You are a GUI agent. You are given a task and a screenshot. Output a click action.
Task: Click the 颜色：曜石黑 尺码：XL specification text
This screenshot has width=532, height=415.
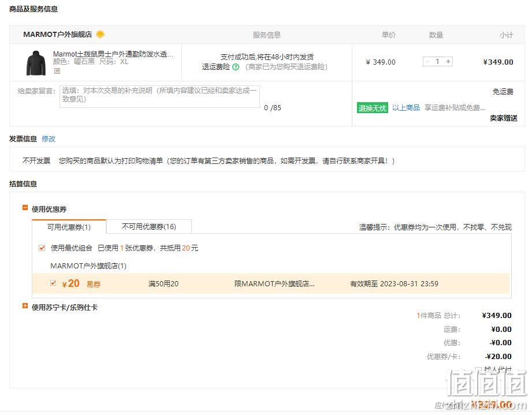91,62
